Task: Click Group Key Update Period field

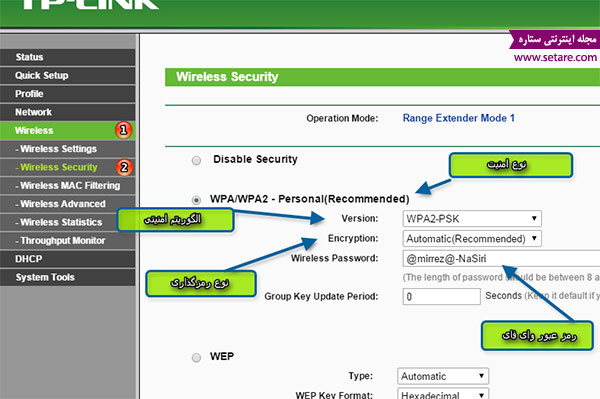Action: [x=442, y=296]
